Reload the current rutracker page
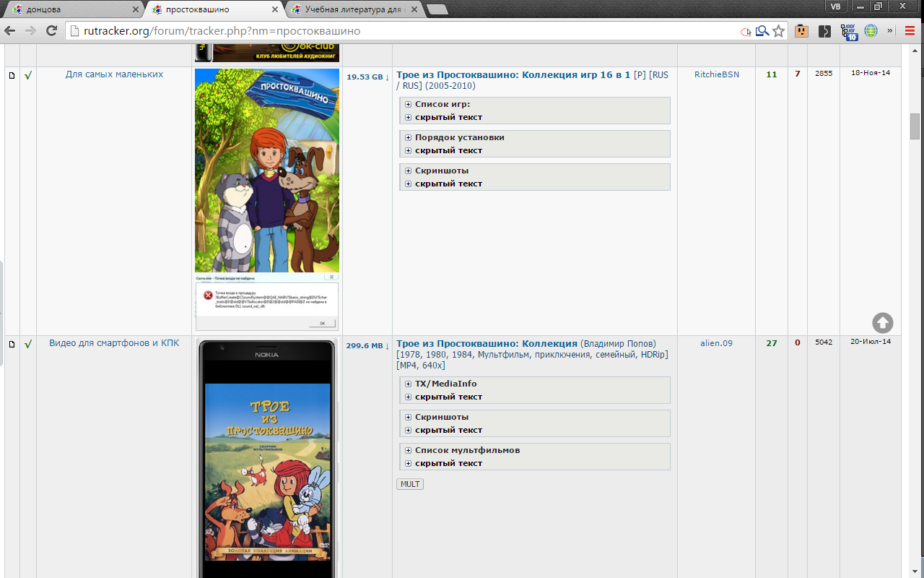Image resolution: width=924 pixels, height=578 pixels. pos(51,31)
